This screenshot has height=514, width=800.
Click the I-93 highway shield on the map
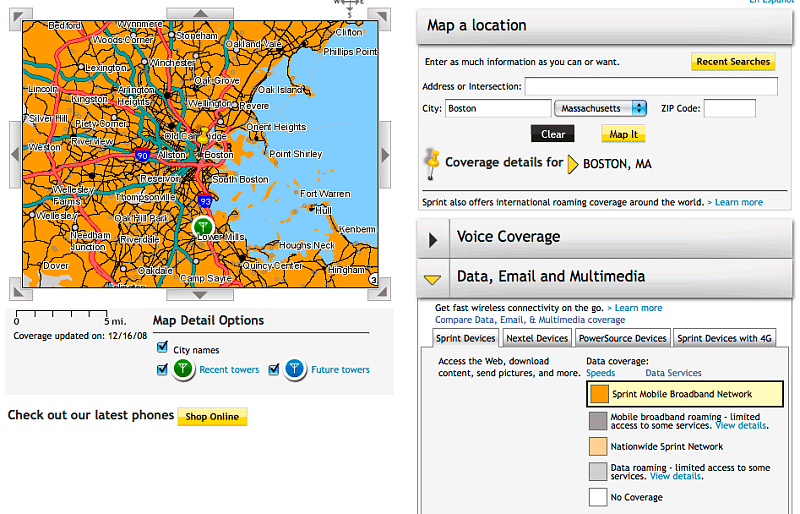205,201
